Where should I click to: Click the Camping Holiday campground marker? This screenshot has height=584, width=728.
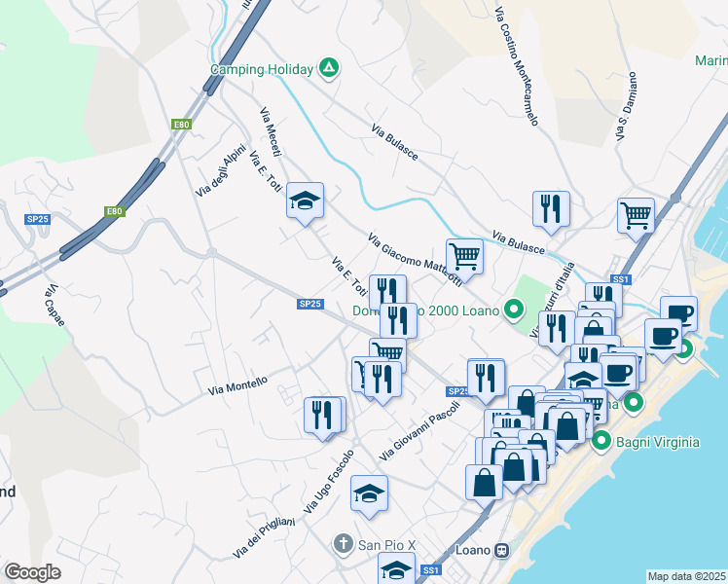(x=329, y=69)
